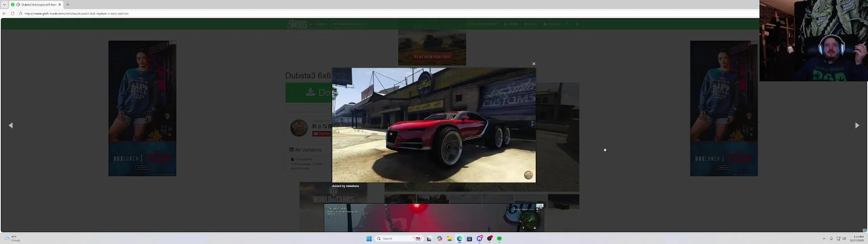
Task: Launch Copilot from the taskbar
Action: click(x=439, y=239)
